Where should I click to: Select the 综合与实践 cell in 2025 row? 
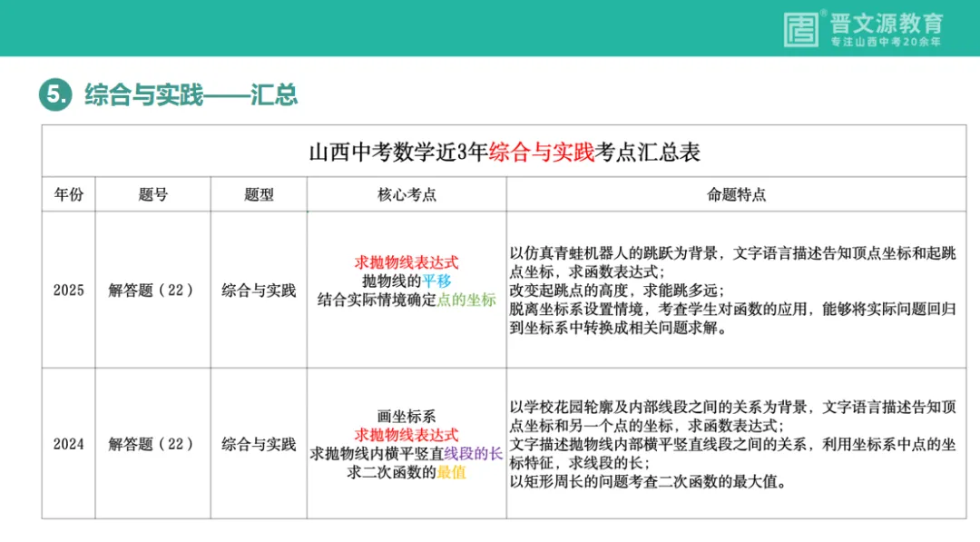(x=260, y=291)
